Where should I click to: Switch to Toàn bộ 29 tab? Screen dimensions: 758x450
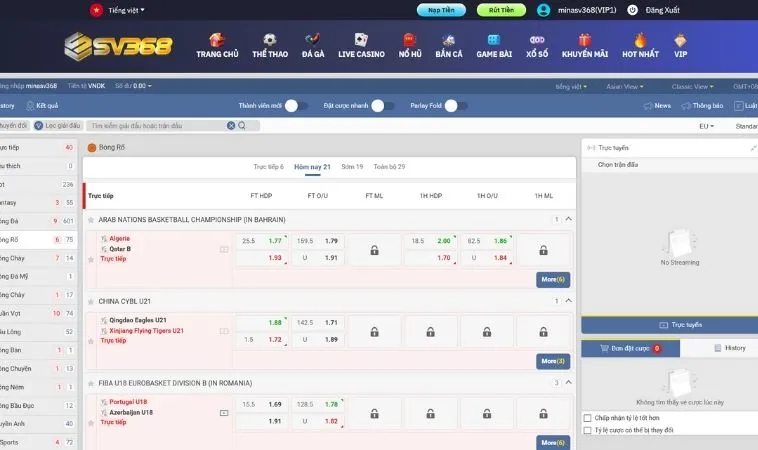click(x=389, y=167)
